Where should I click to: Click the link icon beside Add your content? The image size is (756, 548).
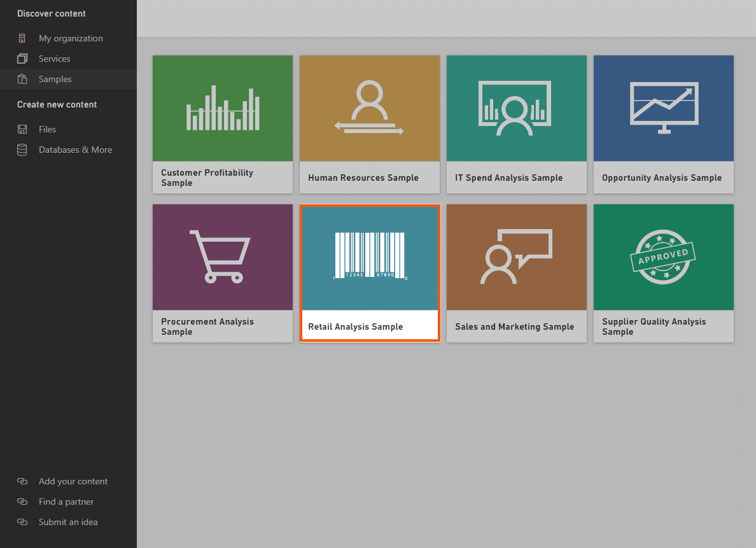[x=23, y=481]
